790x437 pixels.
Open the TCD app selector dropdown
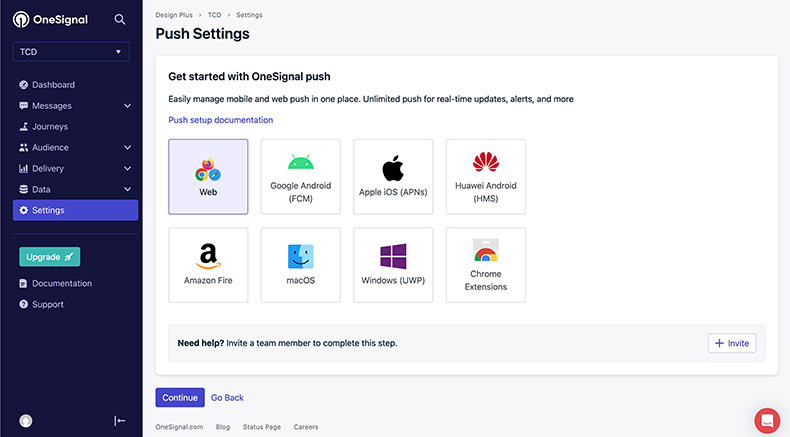[x=71, y=52]
